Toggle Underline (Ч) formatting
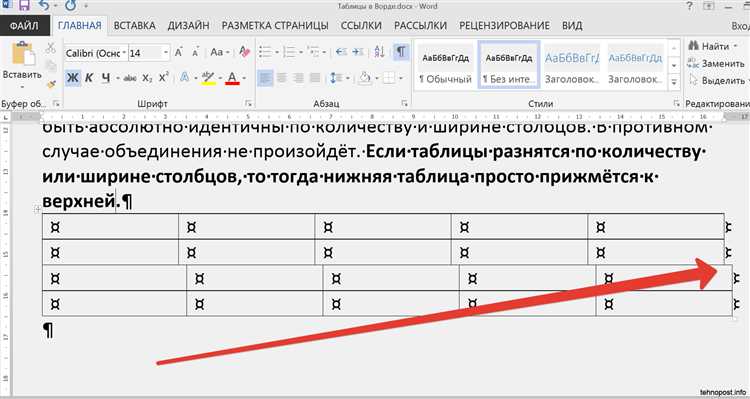 [106, 78]
